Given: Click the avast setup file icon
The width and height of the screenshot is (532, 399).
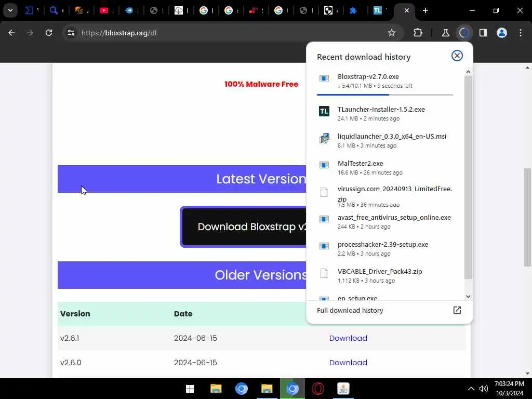Looking at the screenshot, I should [324, 219].
